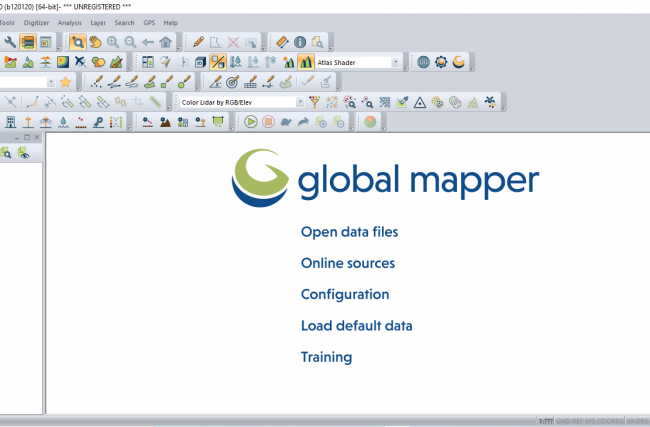The image size is (650, 427).
Task: Select the create circle feature pencil tool
Action: pyautogui.click(x=184, y=82)
